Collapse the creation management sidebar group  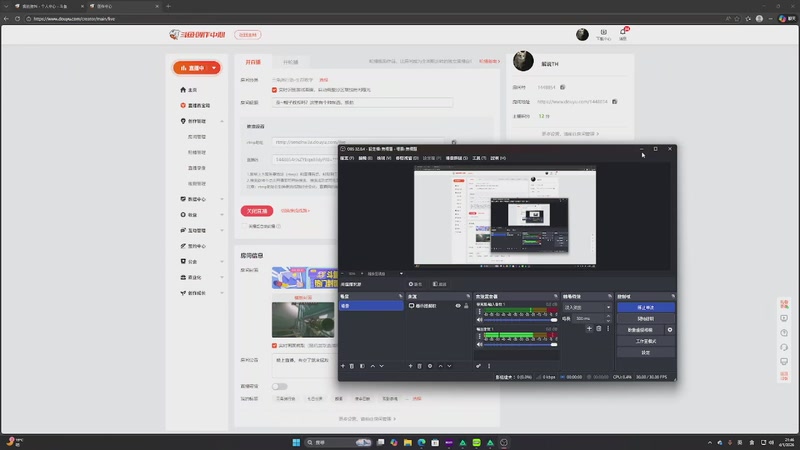tap(222, 121)
